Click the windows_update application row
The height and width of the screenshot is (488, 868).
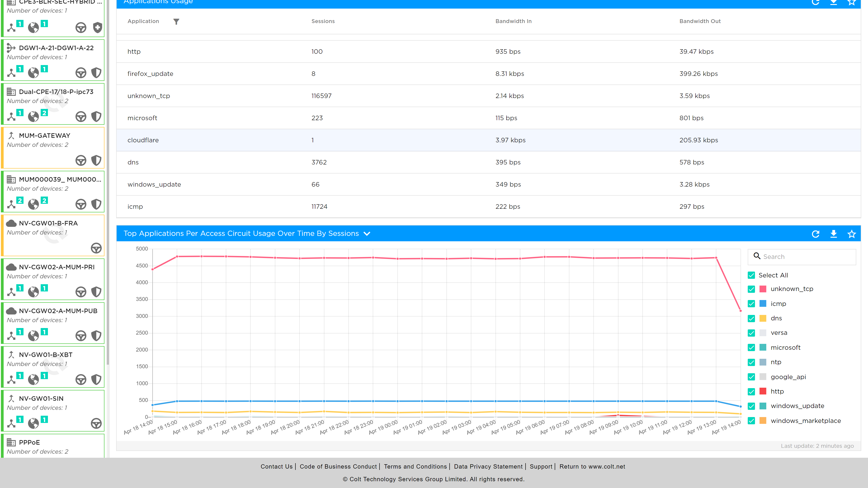tap(488, 185)
